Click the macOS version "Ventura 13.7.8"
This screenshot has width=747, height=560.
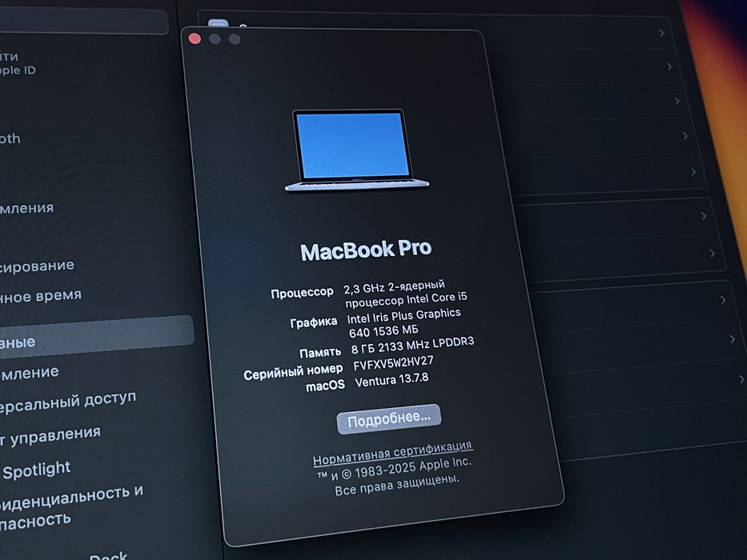tap(392, 380)
